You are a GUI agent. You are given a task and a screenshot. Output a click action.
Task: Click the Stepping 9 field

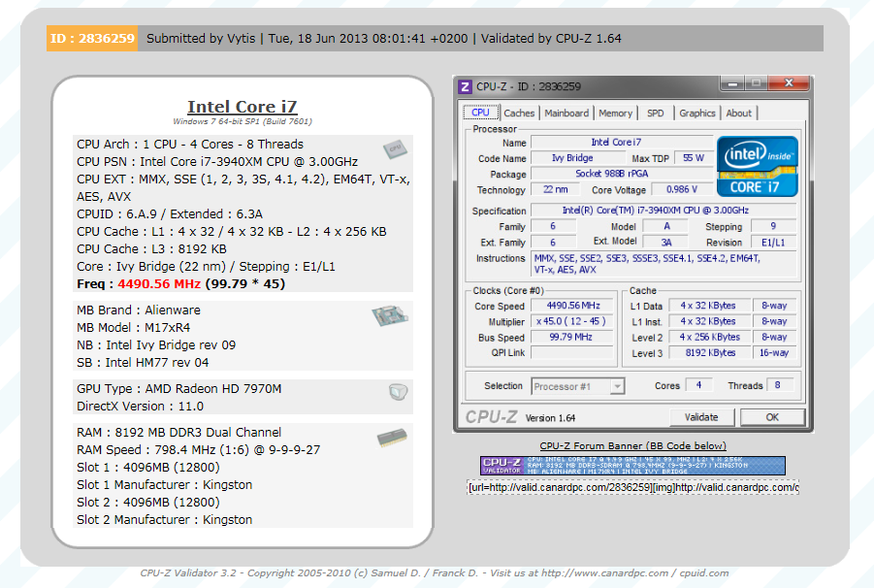tap(773, 226)
